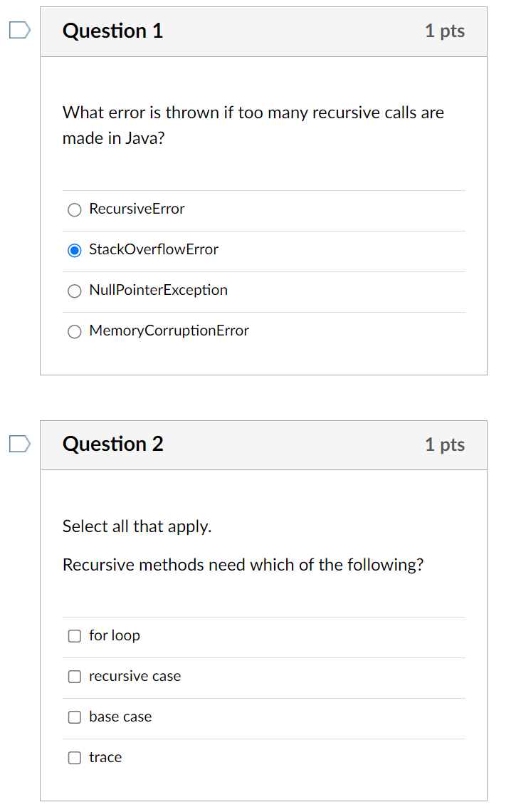Click the base case answer label
521x812 pixels.
[120, 717]
